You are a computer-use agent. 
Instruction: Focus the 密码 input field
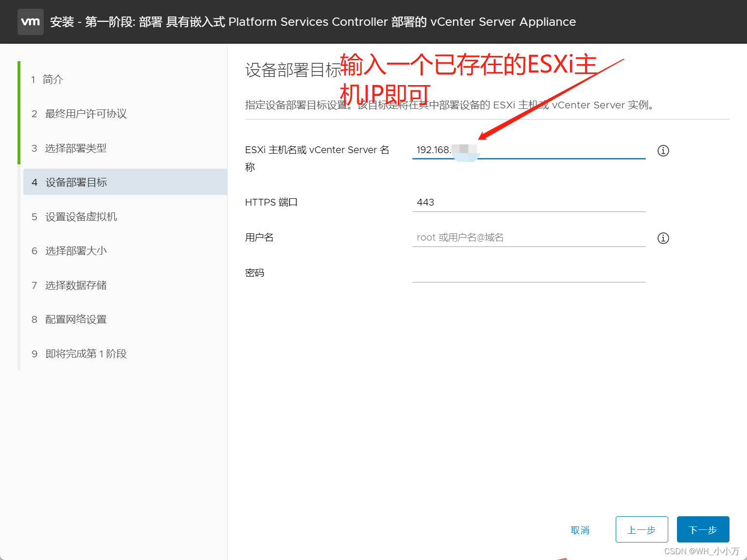[529, 273]
